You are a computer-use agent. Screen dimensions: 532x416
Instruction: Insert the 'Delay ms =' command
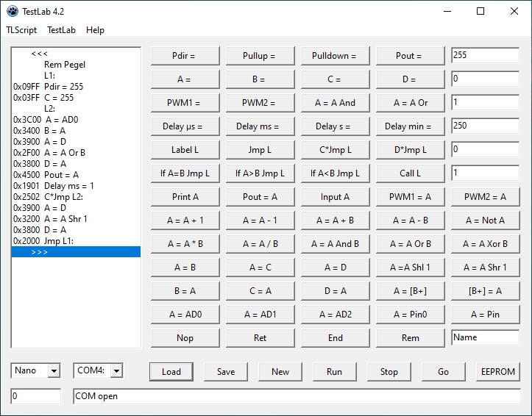[x=258, y=126]
